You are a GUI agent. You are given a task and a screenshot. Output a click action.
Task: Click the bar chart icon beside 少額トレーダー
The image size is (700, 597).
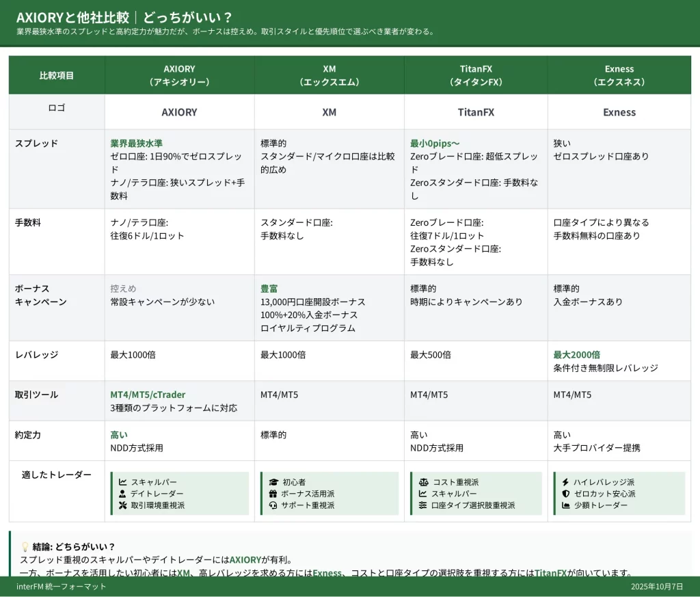(565, 505)
